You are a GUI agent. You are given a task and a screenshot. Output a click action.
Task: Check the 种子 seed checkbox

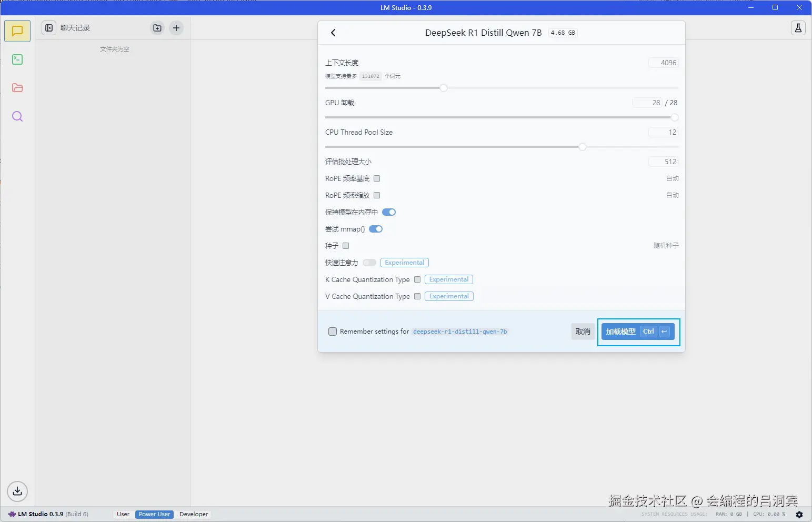[x=346, y=246]
